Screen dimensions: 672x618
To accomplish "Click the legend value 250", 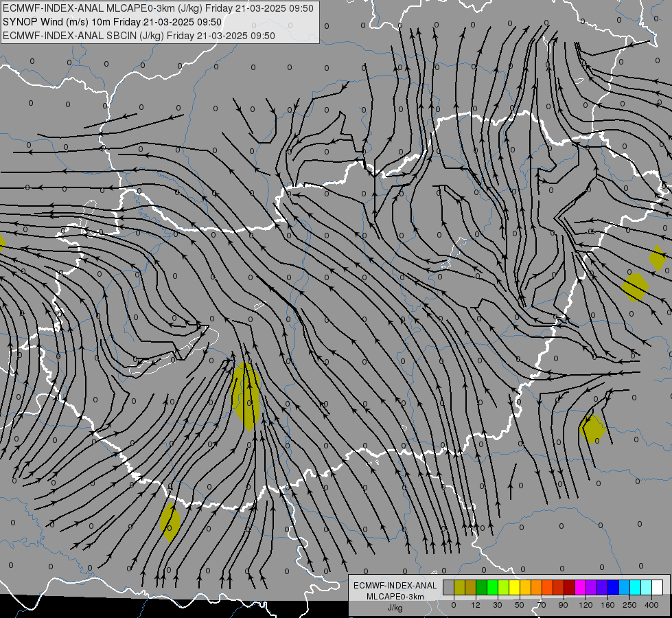I will 629,605.
